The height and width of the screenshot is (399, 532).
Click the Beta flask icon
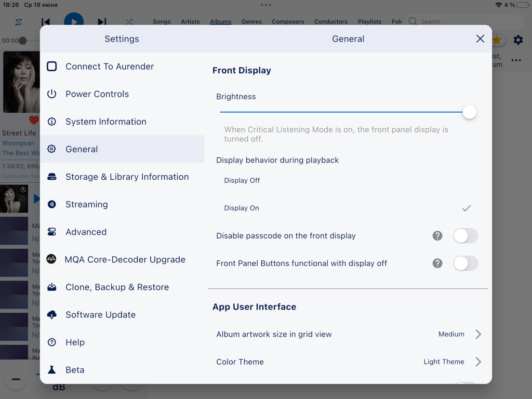click(x=51, y=370)
